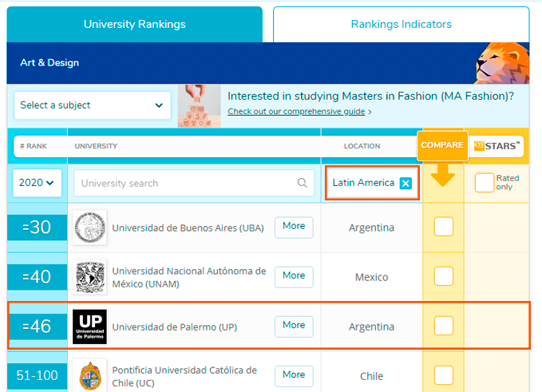The height and width of the screenshot is (392, 542).
Task: Open Universidad Nacional Autónoma de México link
Action: point(188,277)
